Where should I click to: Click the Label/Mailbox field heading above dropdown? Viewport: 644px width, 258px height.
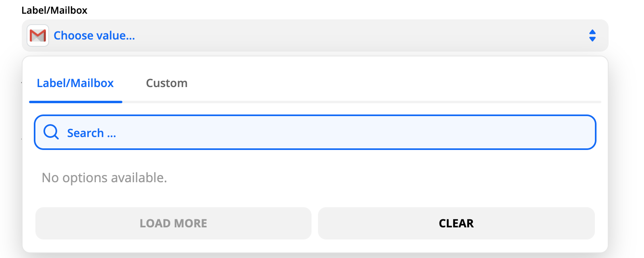[54, 10]
